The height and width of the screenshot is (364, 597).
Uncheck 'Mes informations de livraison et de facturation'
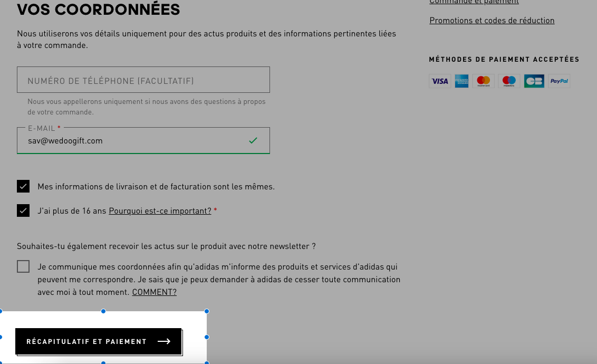tap(23, 186)
